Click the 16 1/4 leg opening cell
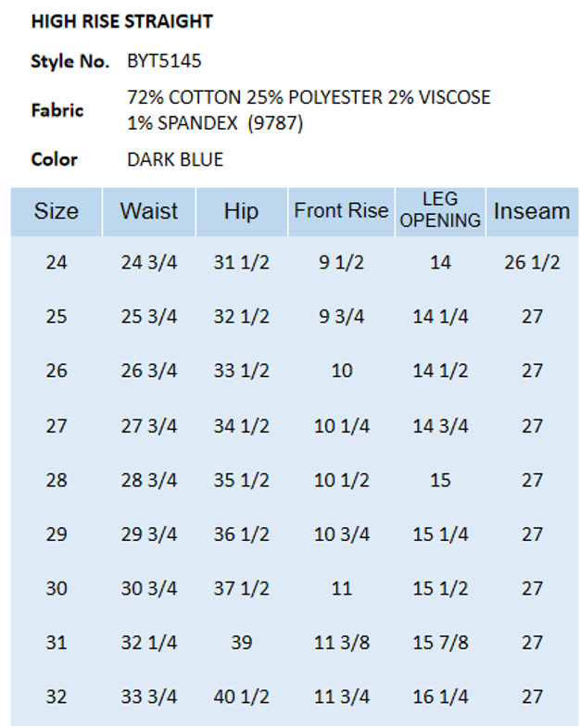This screenshot has width=580, height=728. 440,697
